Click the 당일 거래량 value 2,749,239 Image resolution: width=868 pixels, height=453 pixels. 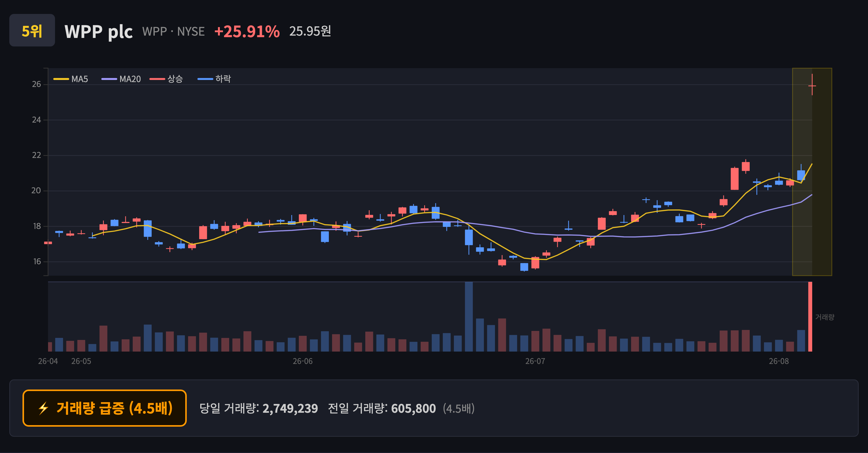click(x=290, y=409)
